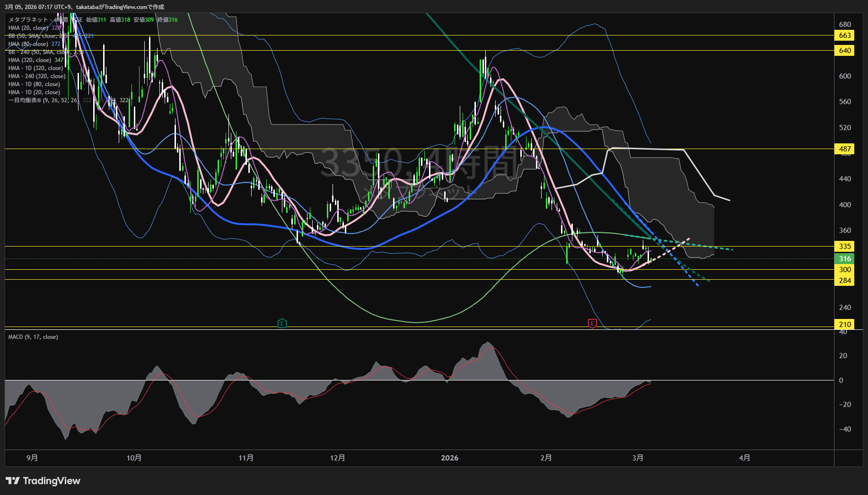The width and height of the screenshot is (868, 495).
Task: Select the HMA (20, close) indicator legend
Action: tap(28, 28)
